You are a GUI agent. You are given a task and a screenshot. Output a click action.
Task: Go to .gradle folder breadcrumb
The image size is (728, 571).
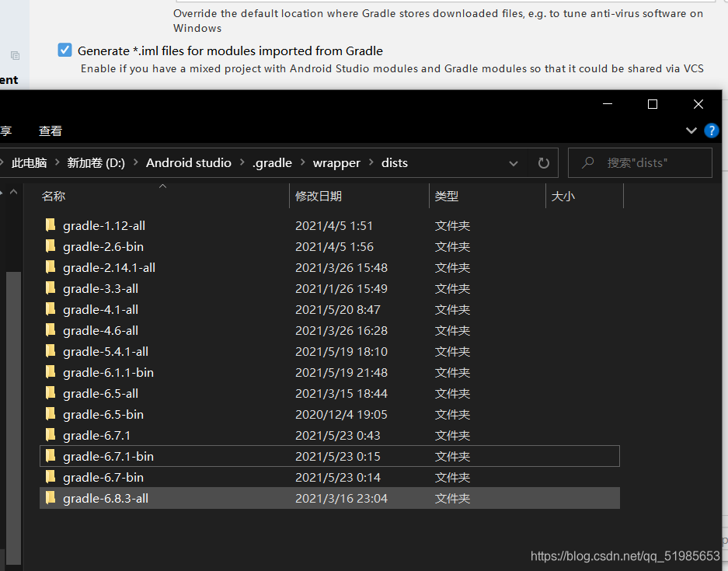(272, 163)
